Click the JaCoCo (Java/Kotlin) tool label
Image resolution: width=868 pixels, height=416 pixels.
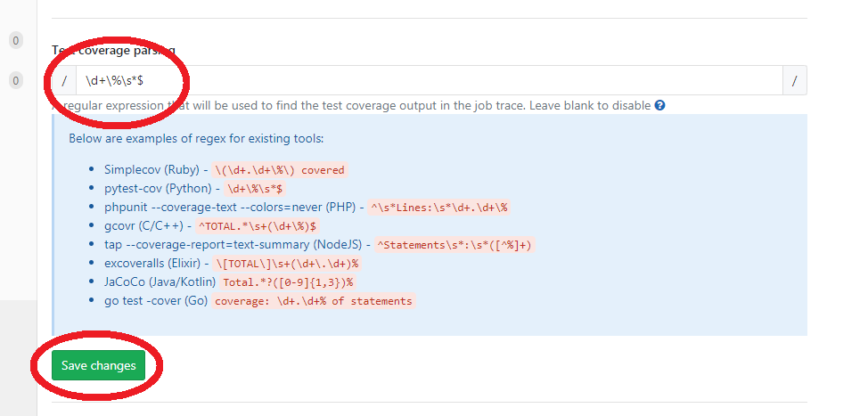click(x=160, y=282)
